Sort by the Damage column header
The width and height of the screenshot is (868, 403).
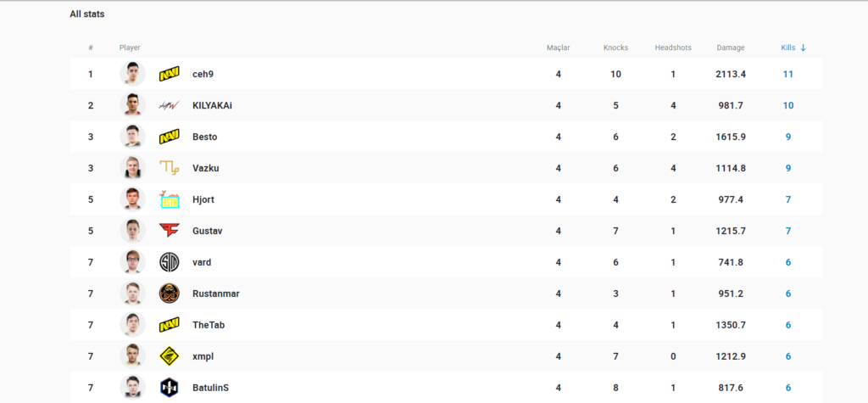coord(730,48)
